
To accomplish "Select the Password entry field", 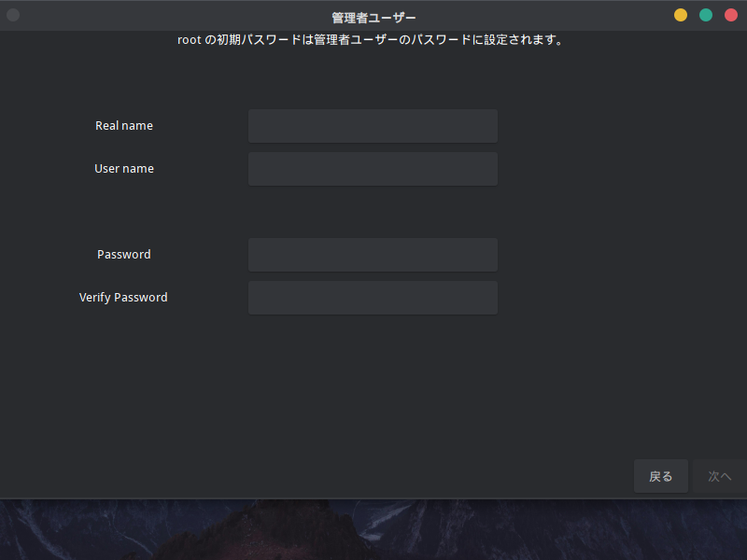I will coord(373,255).
